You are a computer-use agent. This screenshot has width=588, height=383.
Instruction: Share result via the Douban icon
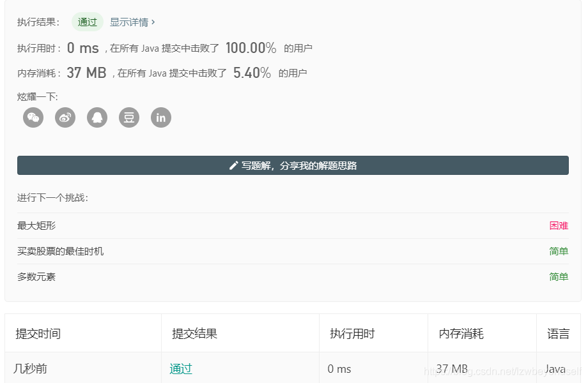(x=128, y=117)
